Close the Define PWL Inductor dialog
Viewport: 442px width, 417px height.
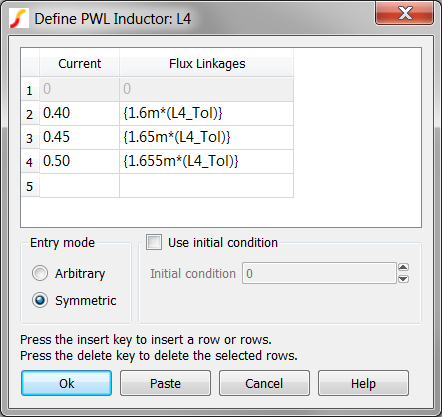404,13
